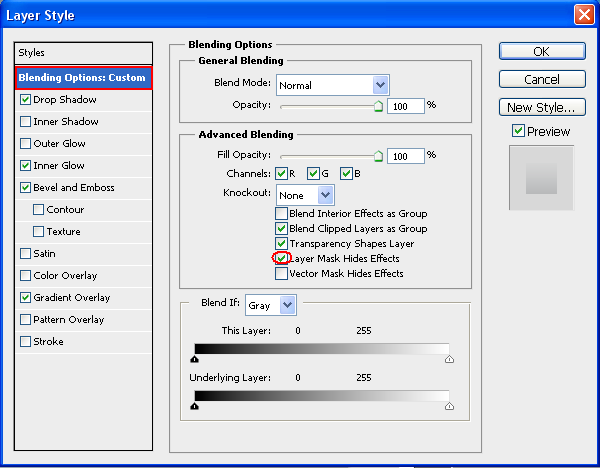Toggle the Preview checkbox

click(x=518, y=131)
